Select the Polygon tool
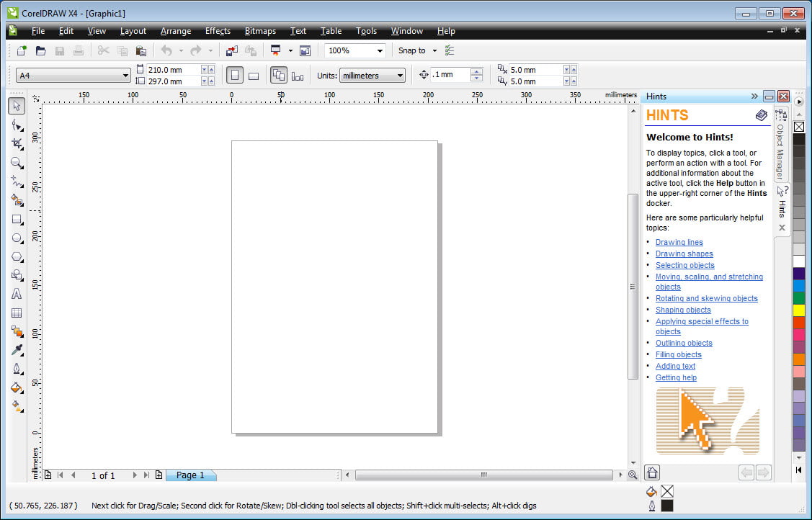This screenshot has height=520, width=812. tap(17, 256)
